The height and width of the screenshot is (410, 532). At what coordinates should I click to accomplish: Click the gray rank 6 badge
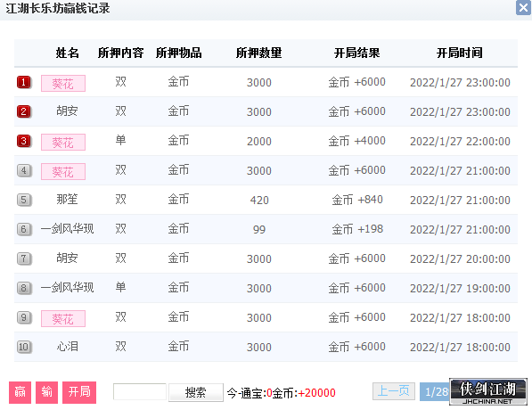tap(24, 229)
